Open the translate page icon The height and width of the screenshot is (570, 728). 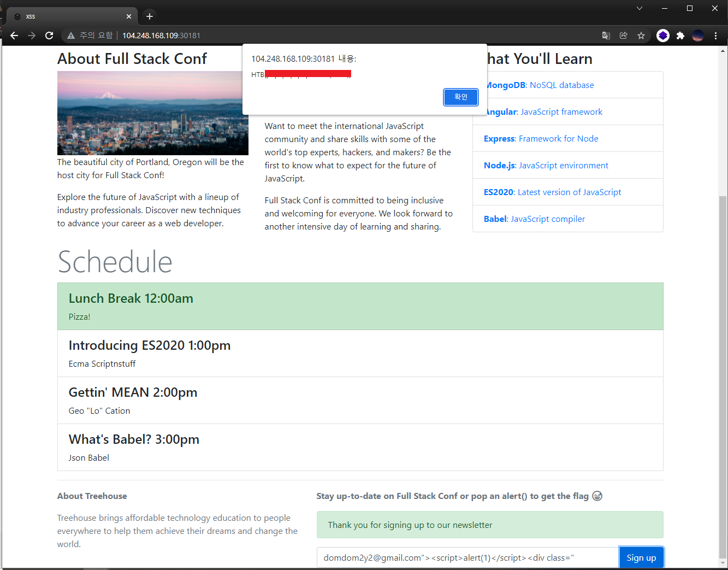(606, 36)
